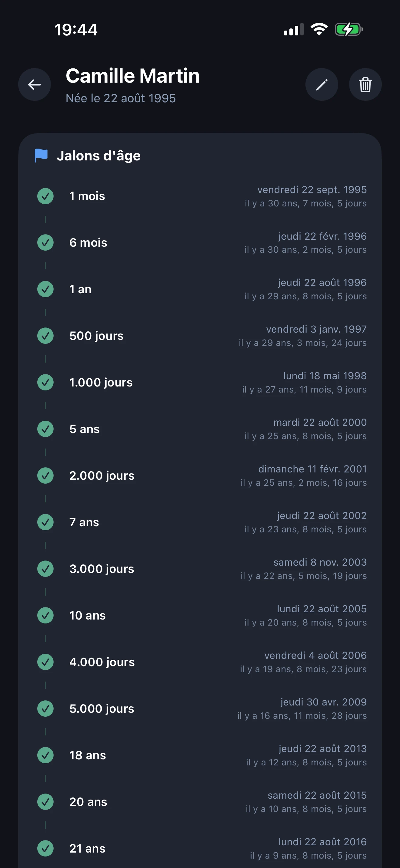Tap the Jalons d'âge section title

click(x=98, y=156)
